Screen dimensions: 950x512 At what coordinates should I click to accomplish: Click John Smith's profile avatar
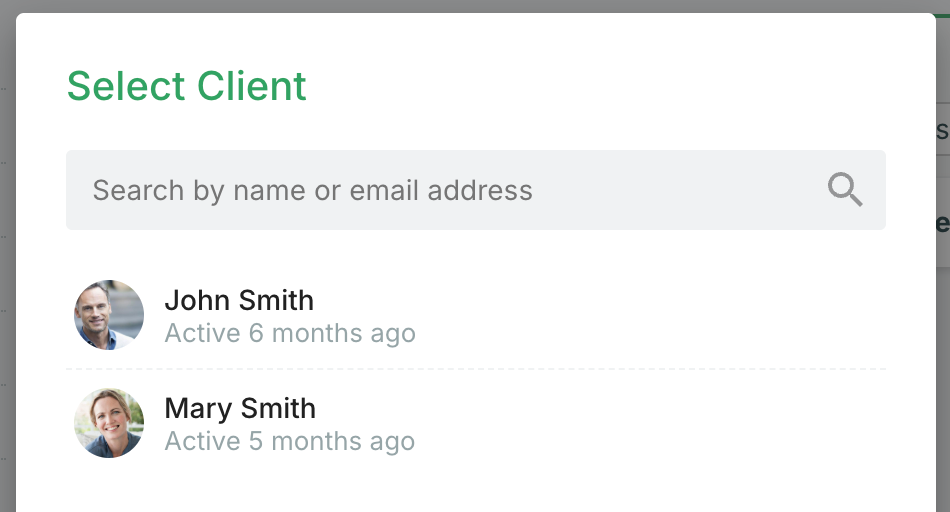click(x=109, y=315)
